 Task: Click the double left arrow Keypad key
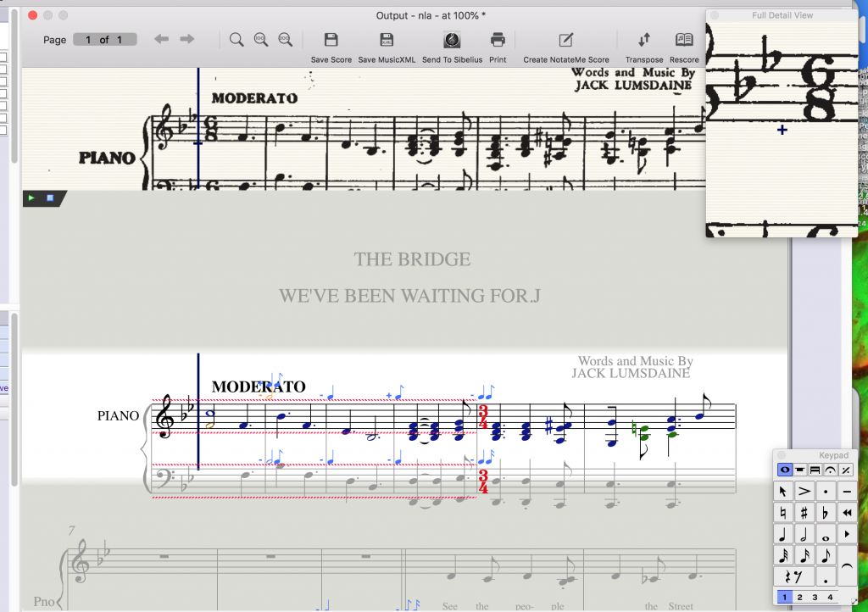[x=847, y=513]
